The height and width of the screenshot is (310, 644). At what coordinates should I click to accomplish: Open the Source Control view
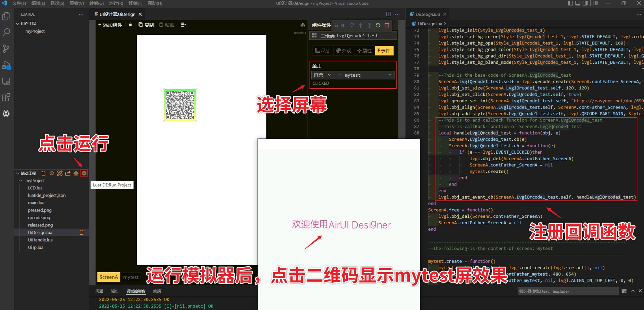coord(6,49)
